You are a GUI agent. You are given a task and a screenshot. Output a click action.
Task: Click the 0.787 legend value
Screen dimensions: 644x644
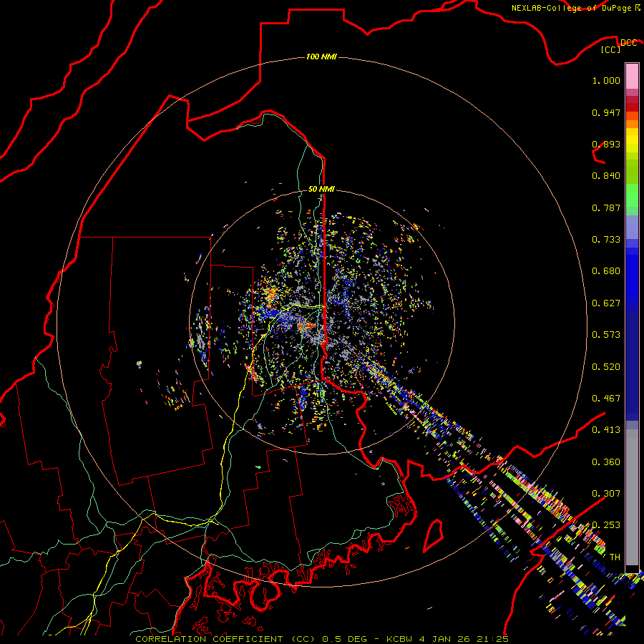606,208
